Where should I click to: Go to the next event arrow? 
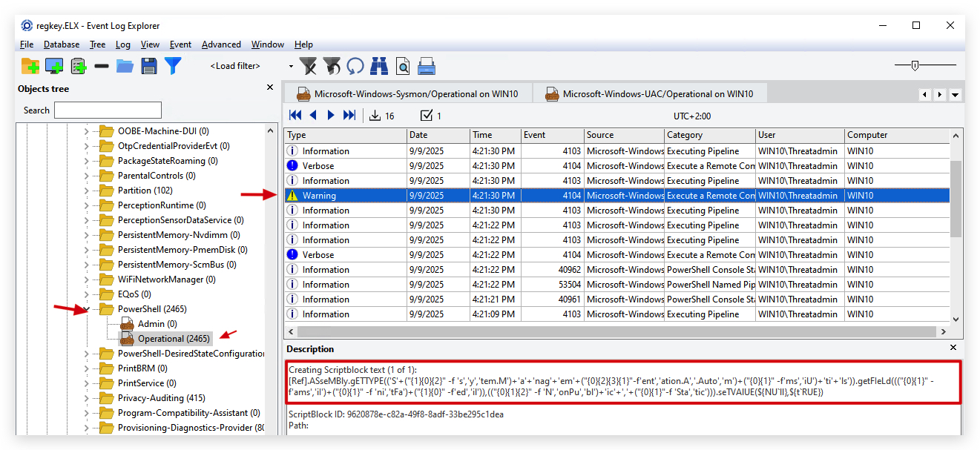331,115
